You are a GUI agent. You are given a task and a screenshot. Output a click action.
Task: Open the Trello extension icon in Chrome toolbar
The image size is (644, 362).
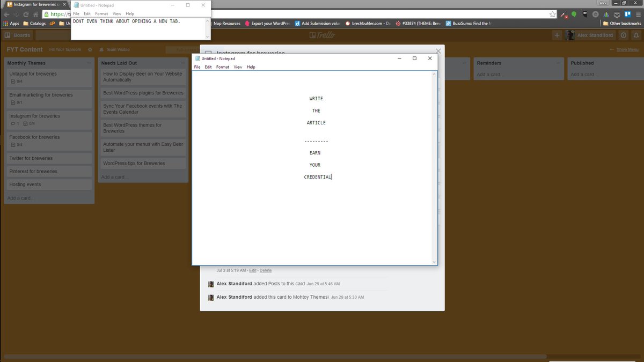627,14
